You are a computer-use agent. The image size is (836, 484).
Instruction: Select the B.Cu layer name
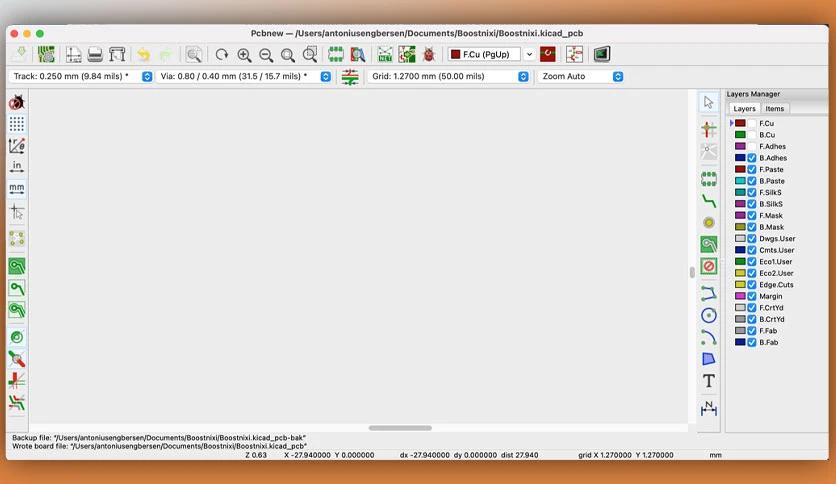pos(767,135)
